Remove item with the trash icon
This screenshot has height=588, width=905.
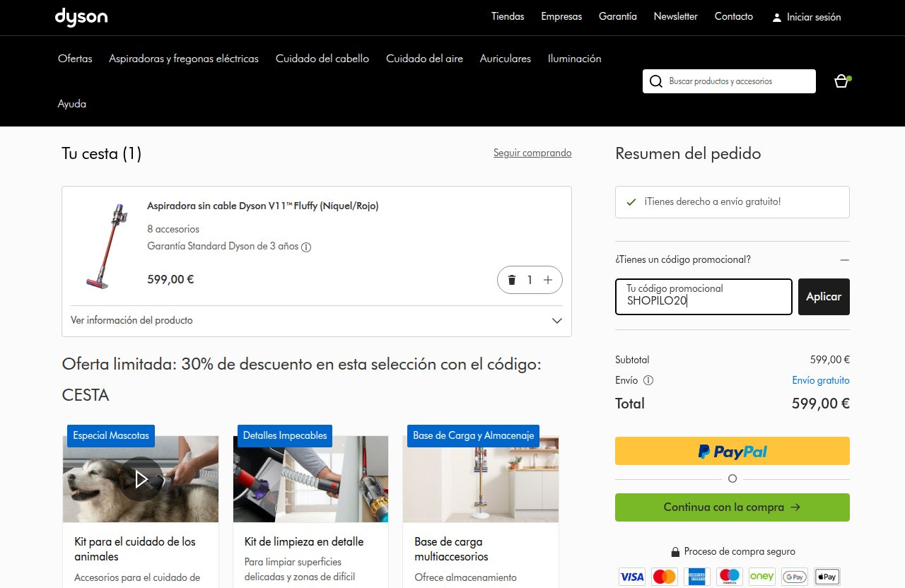coord(512,280)
